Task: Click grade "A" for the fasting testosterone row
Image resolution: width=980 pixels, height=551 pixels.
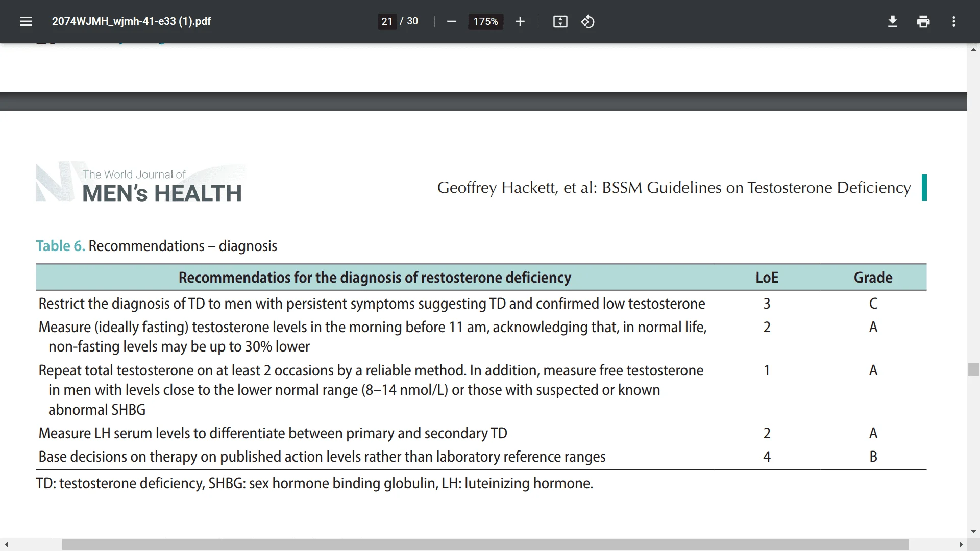Action: tap(873, 327)
